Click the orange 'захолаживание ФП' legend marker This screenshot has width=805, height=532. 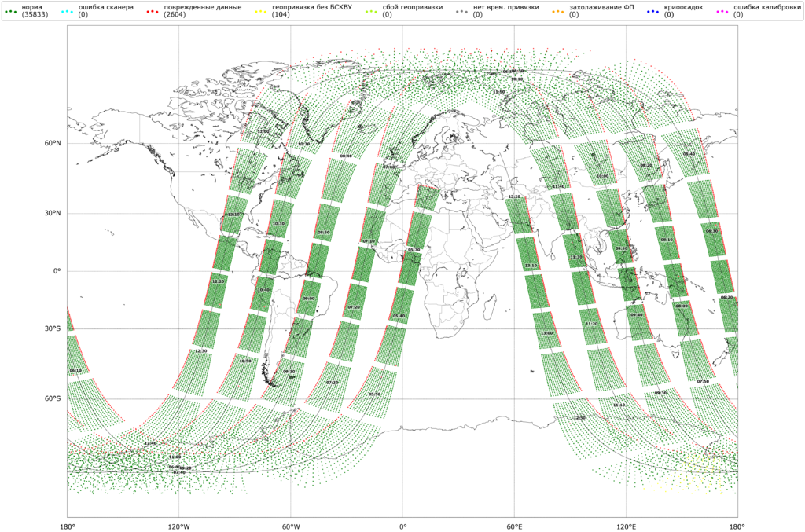click(557, 7)
